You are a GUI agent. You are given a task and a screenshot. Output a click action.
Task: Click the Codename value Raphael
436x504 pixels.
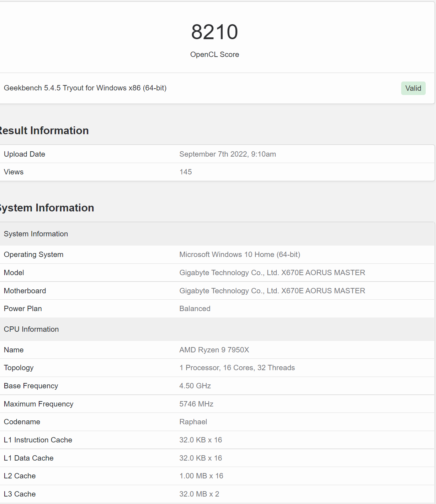coord(193,422)
